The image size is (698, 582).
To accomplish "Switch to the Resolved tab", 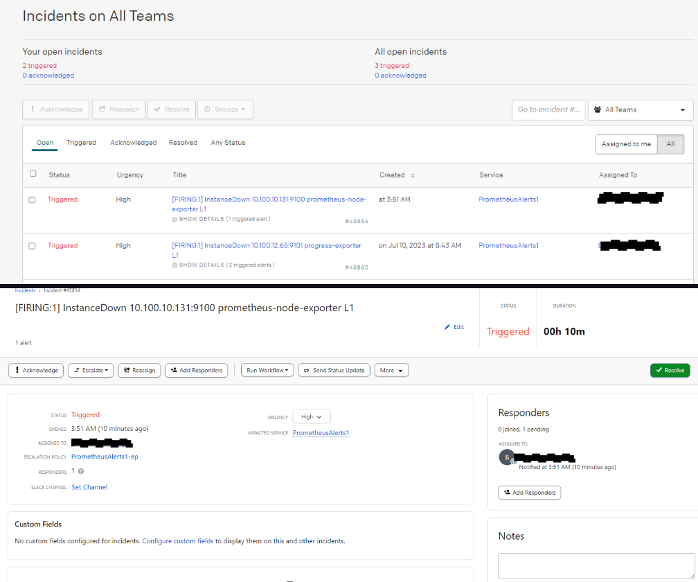I will [183, 143].
